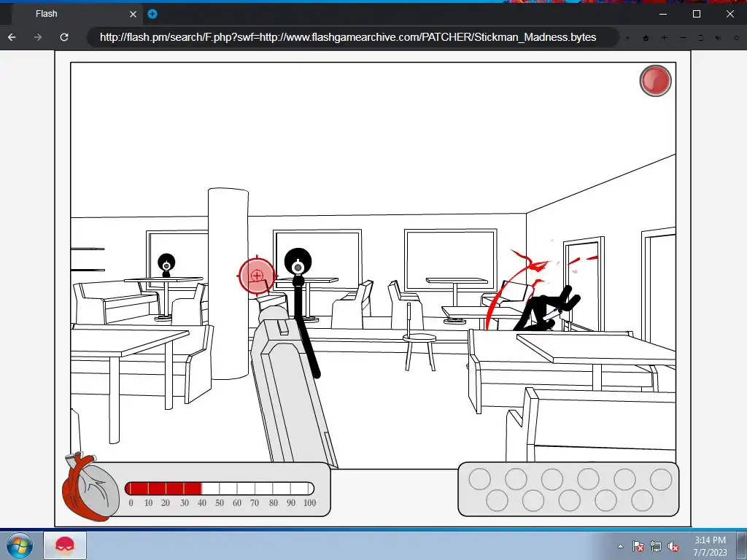
Task: Show hidden system tray icons
Action: [x=620, y=546]
